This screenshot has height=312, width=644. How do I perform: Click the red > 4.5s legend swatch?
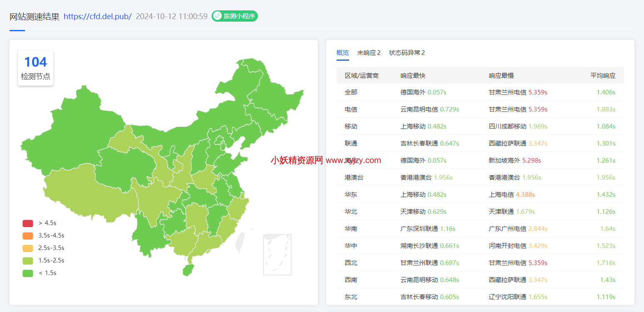pyautogui.click(x=28, y=223)
